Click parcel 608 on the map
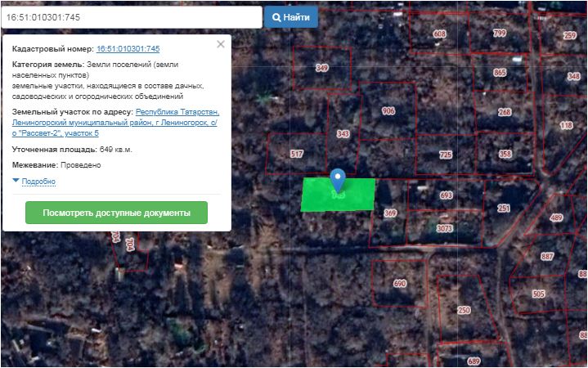Screen dimensions: 588x368 click(x=440, y=34)
